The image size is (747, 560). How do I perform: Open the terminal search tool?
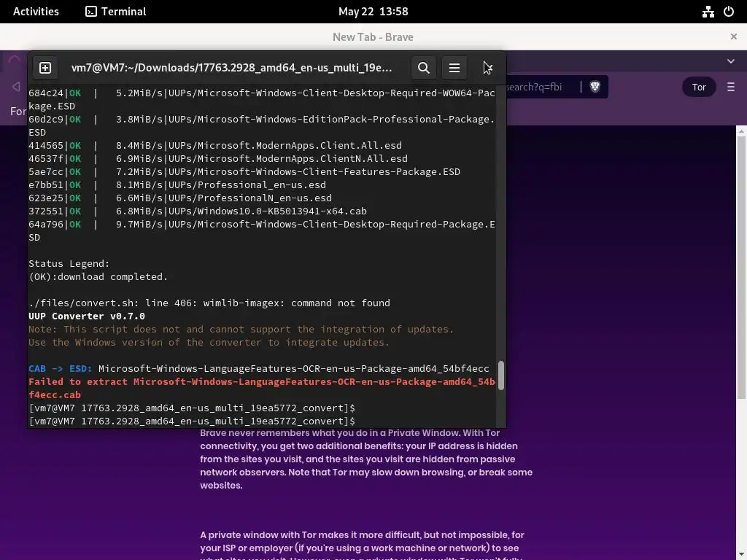point(424,68)
